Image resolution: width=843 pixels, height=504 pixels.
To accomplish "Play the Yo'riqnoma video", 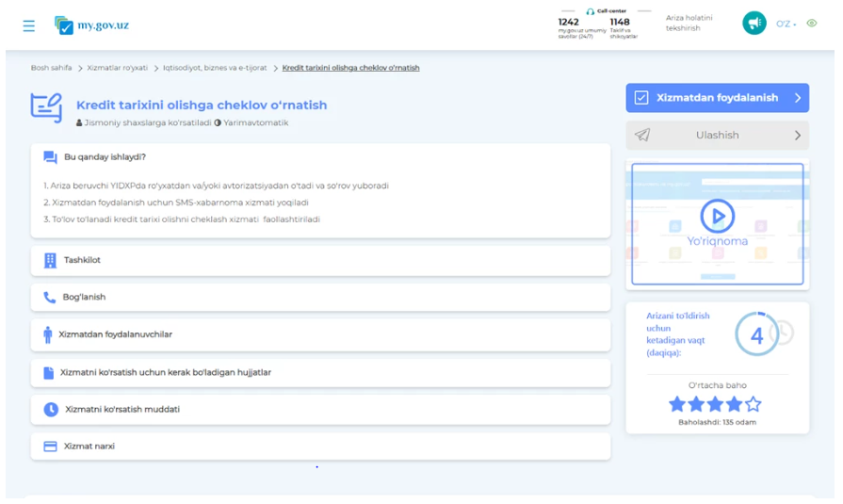I will click(717, 217).
